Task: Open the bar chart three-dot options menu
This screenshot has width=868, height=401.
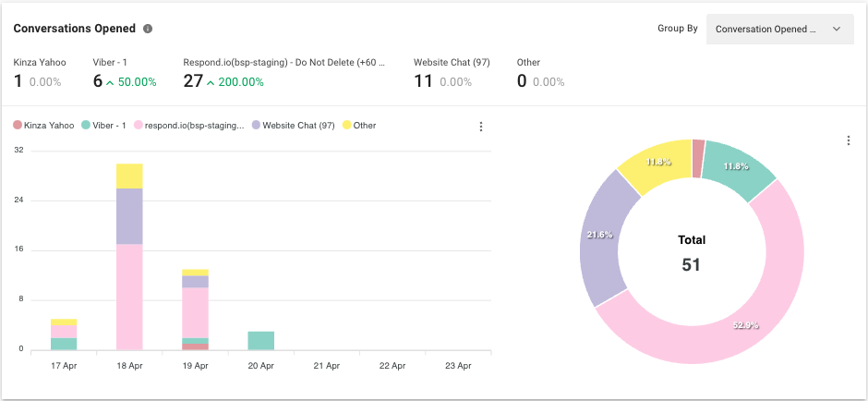Action: click(480, 127)
